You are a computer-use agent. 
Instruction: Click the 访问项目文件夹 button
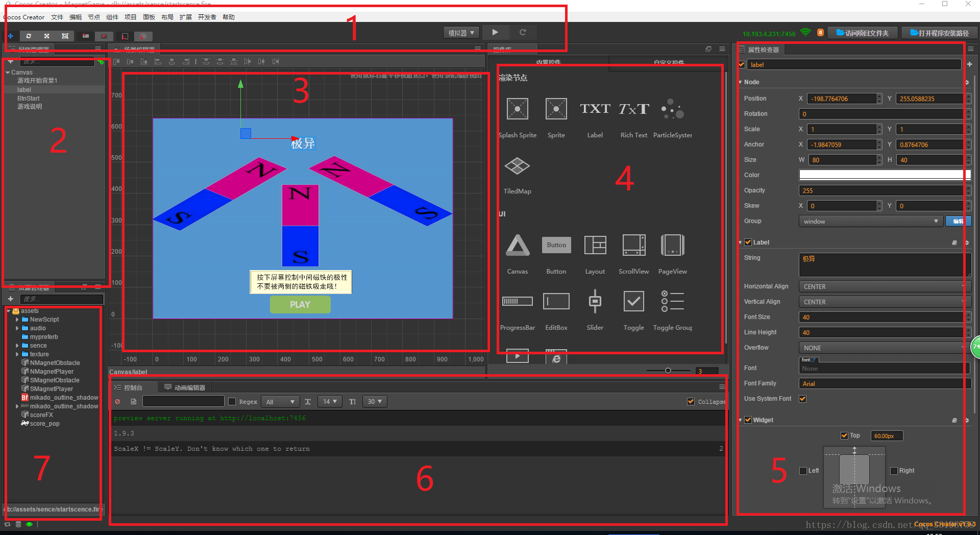pos(863,33)
